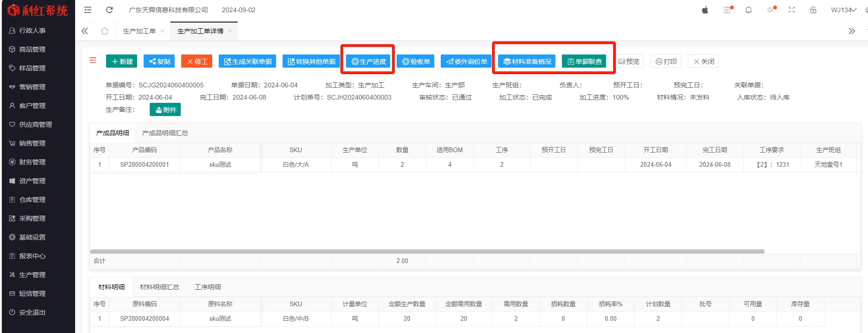868x333 pixels.
Task: Toggle fullscreen mode icon
Action: point(792,10)
